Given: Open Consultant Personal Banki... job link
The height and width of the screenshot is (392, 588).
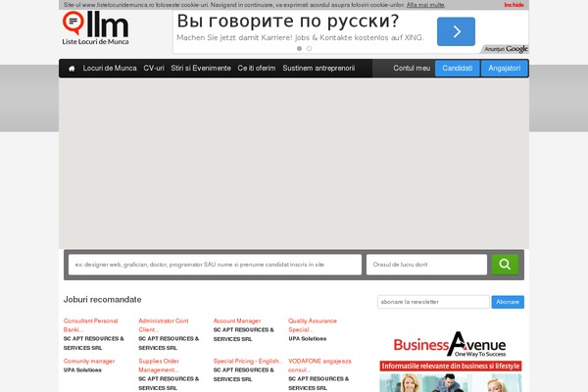Looking at the screenshot, I should point(91,325).
